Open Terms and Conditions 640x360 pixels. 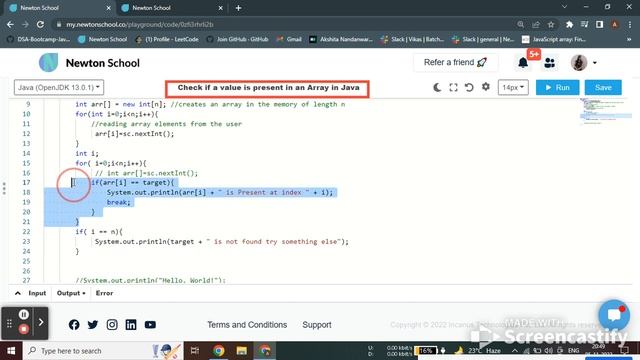click(x=247, y=325)
